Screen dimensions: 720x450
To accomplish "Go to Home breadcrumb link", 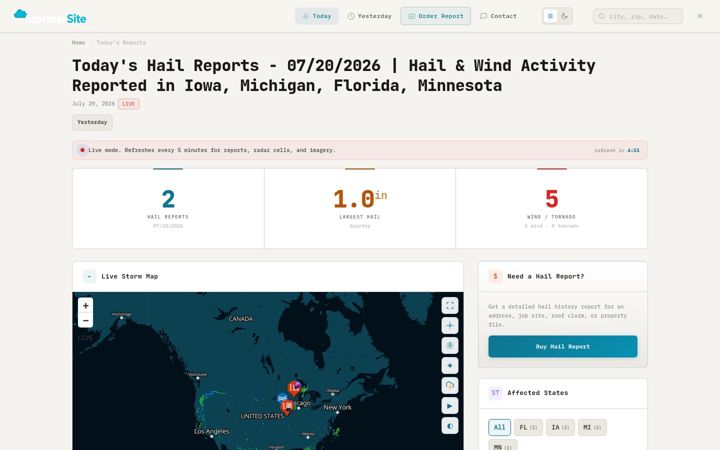I will pos(79,43).
